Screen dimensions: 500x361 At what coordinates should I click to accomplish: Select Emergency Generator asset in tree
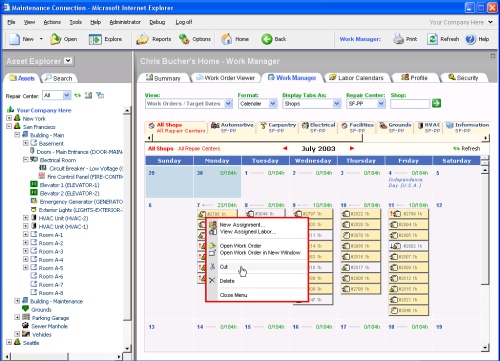(x=81, y=202)
